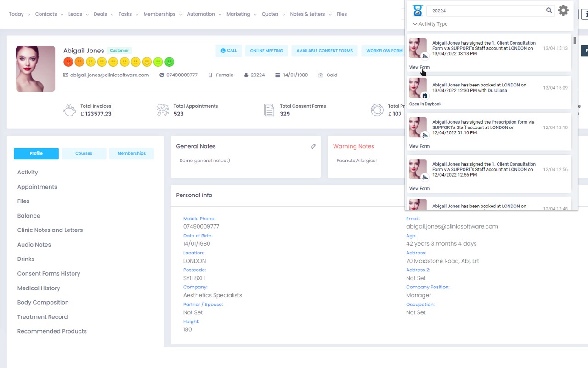Open Daybook via the calendar badge icon
Image resolution: width=588 pixels, height=368 pixels.
pyautogui.click(x=424, y=96)
